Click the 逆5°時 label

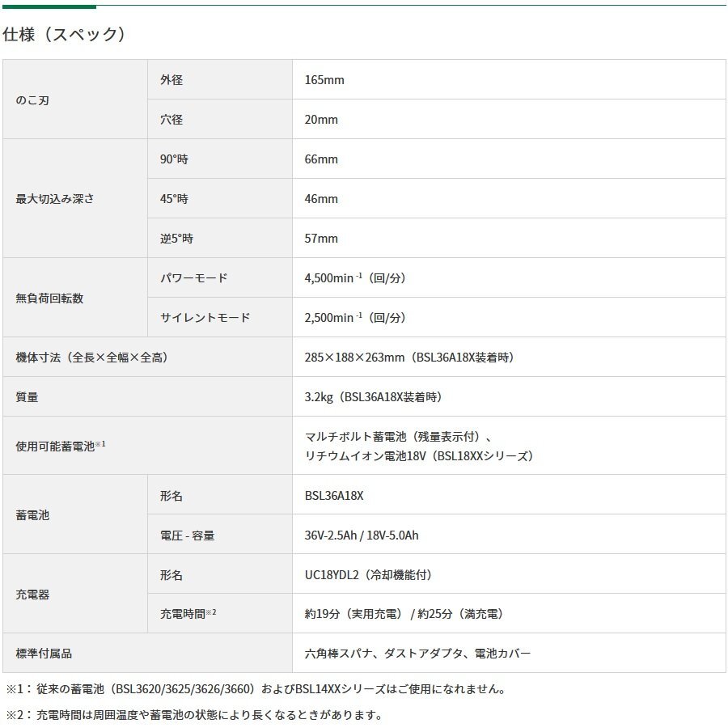[x=176, y=239]
